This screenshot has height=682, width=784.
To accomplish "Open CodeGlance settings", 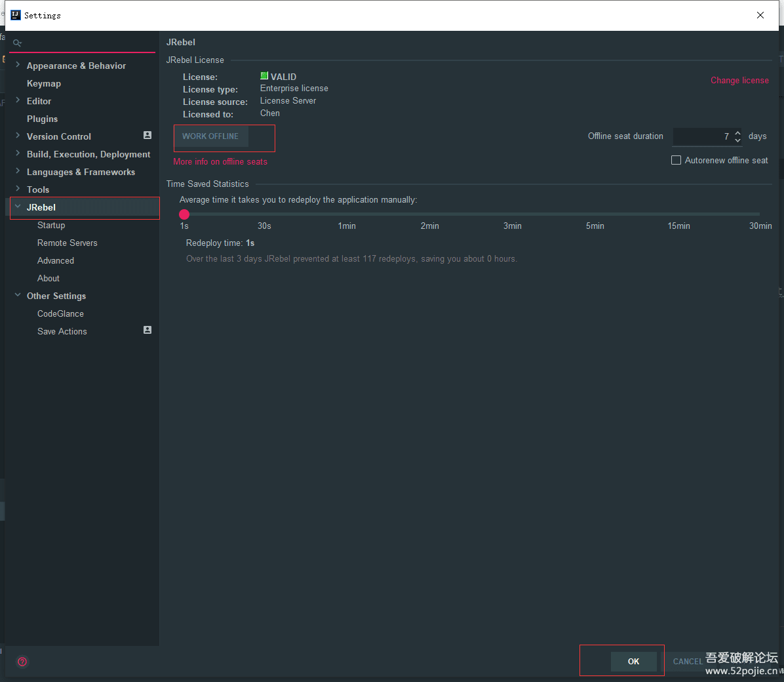I will point(60,313).
